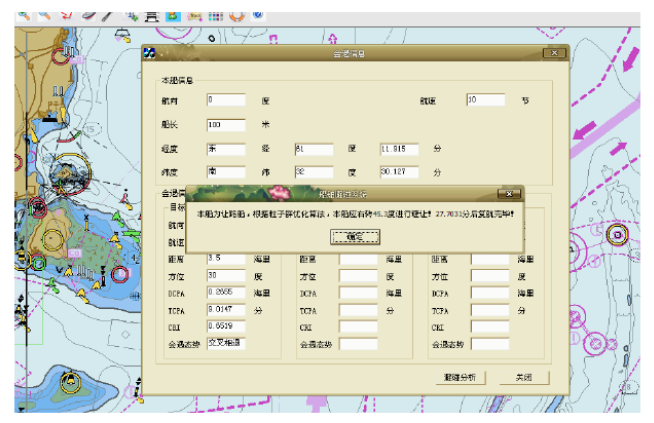Click the first target 方位 field 30
The height and width of the screenshot is (423, 654).
tap(226, 276)
